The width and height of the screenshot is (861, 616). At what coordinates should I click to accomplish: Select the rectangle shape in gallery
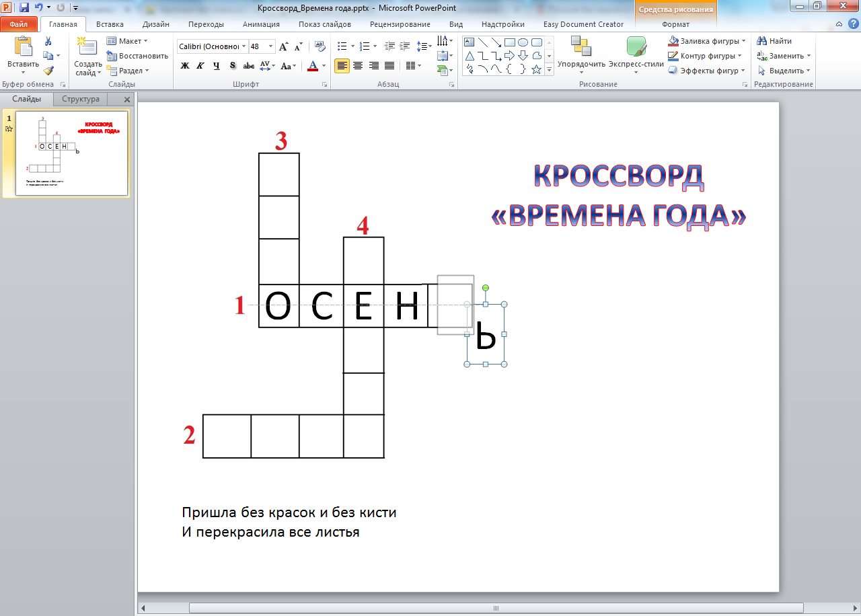point(509,42)
